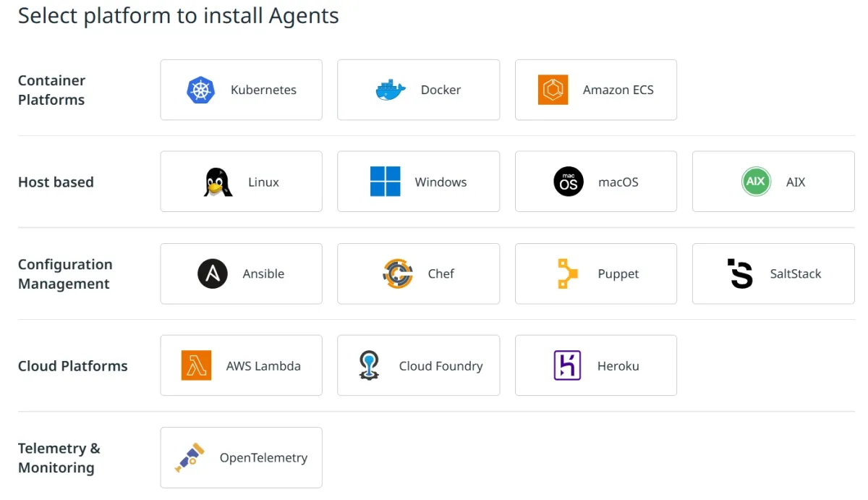The image size is (868, 500).
Task: Click the Ansible logo icon
Action: click(x=213, y=274)
